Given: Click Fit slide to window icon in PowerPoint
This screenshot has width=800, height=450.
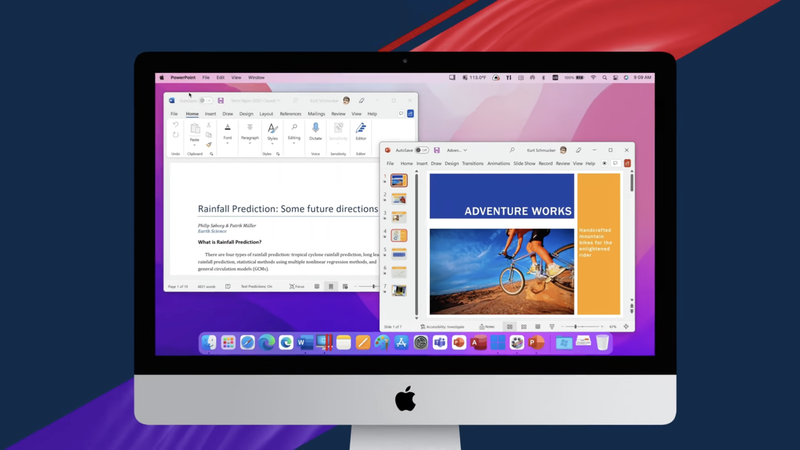Looking at the screenshot, I should (626, 327).
